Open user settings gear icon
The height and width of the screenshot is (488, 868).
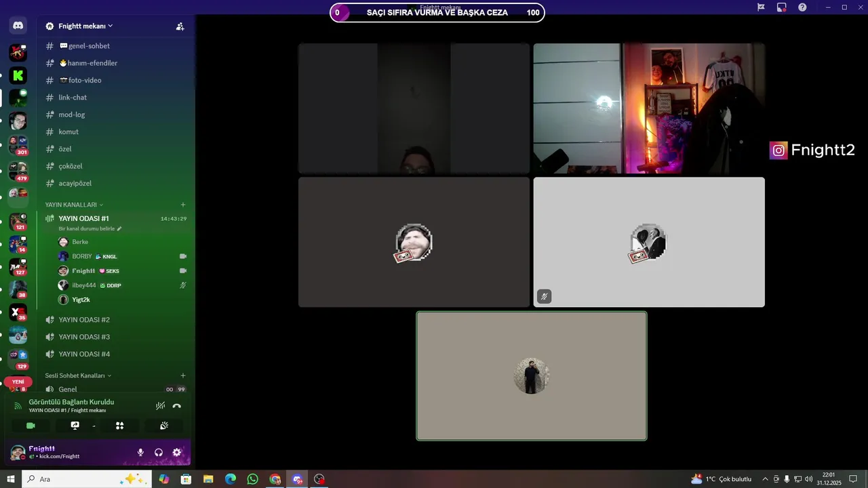[177, 452]
